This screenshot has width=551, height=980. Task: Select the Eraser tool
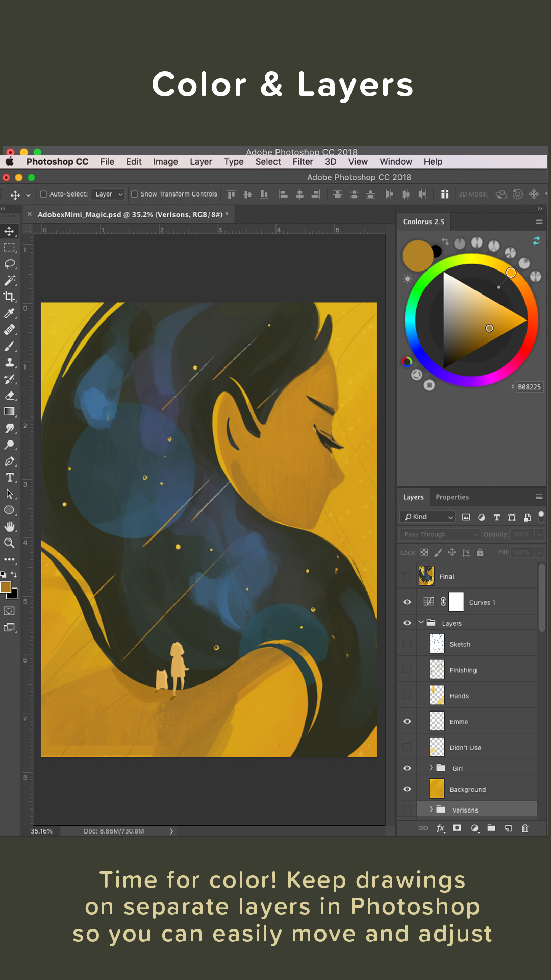click(x=9, y=395)
